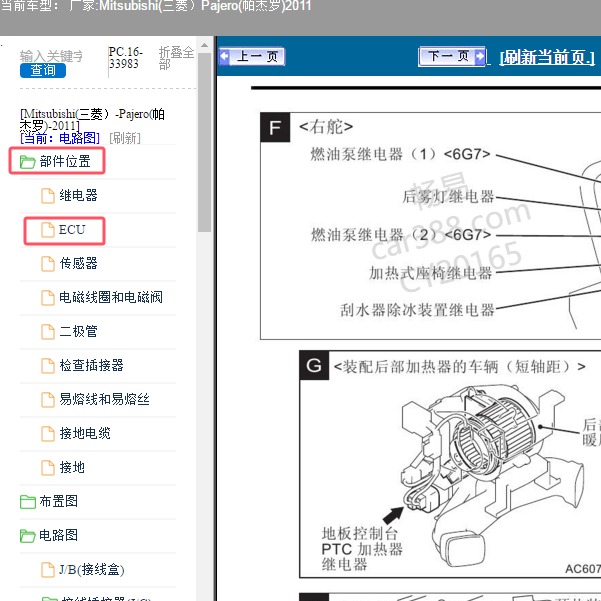Open 电磁线圈和电磁阀 entry
Image resolution: width=601 pixels, height=601 pixels.
(x=111, y=297)
